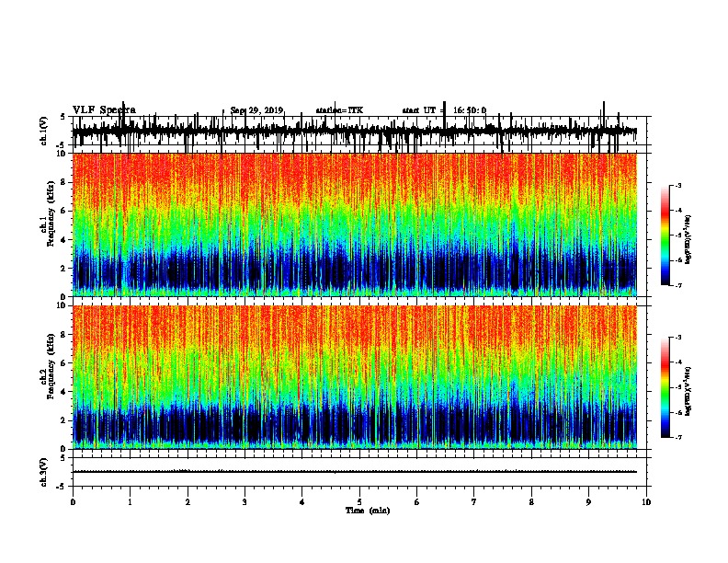Click the ch.1(V) waveform axis label

44,131
